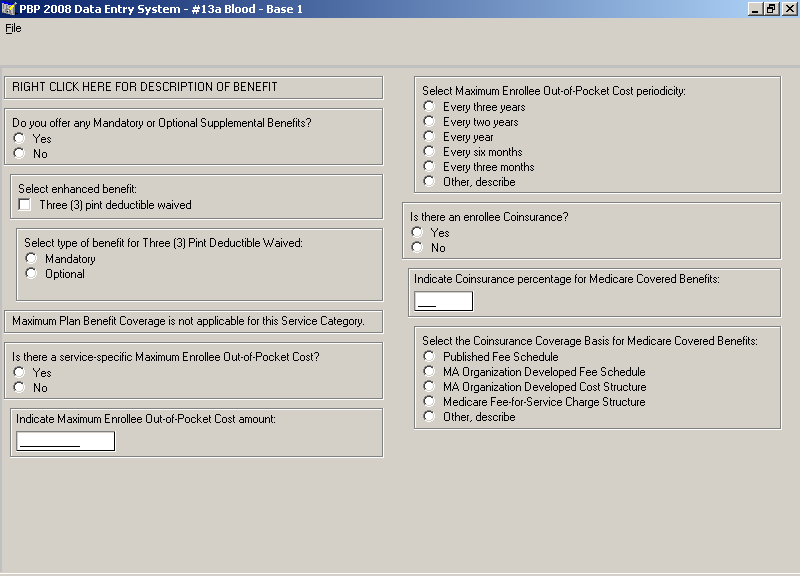Select Every three years periodicity

pos(430,106)
